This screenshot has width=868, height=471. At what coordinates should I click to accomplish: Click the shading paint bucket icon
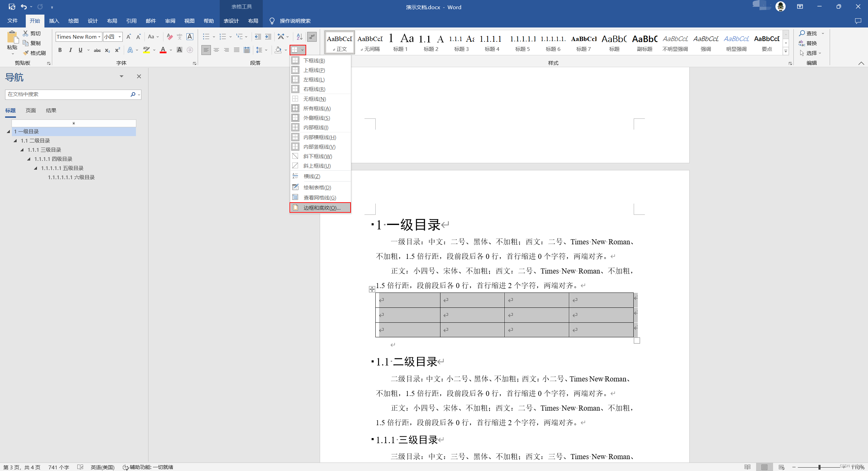(x=278, y=50)
